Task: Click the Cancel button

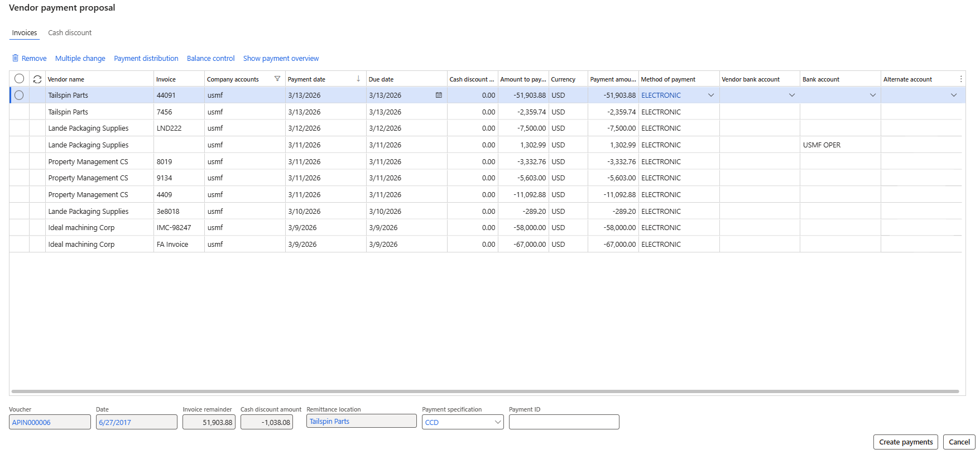Action: pyautogui.click(x=959, y=442)
